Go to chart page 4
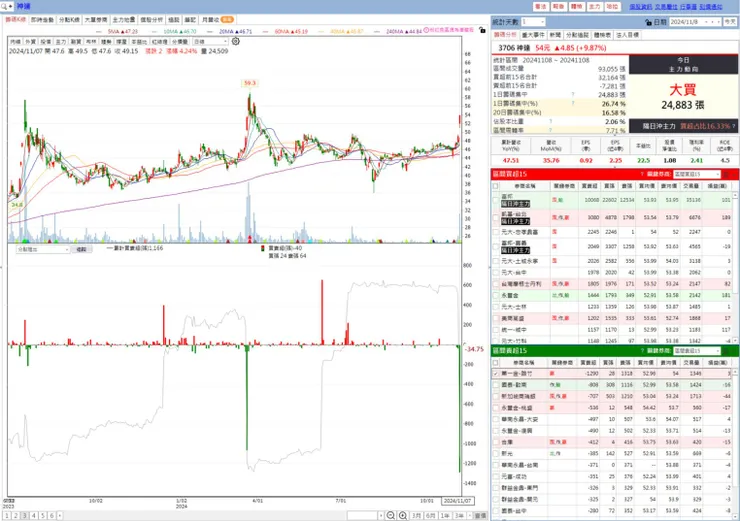 [34, 516]
